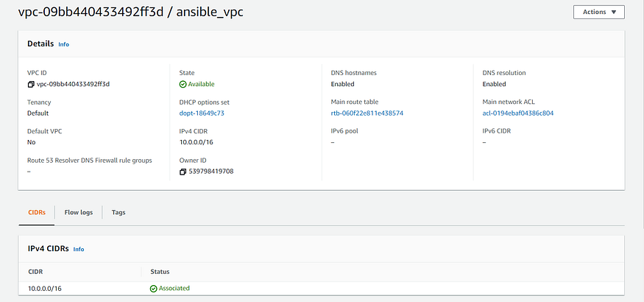Image resolution: width=644 pixels, height=302 pixels.
Task: Click the IPv4 CIDR value in Details
Action: pos(196,142)
